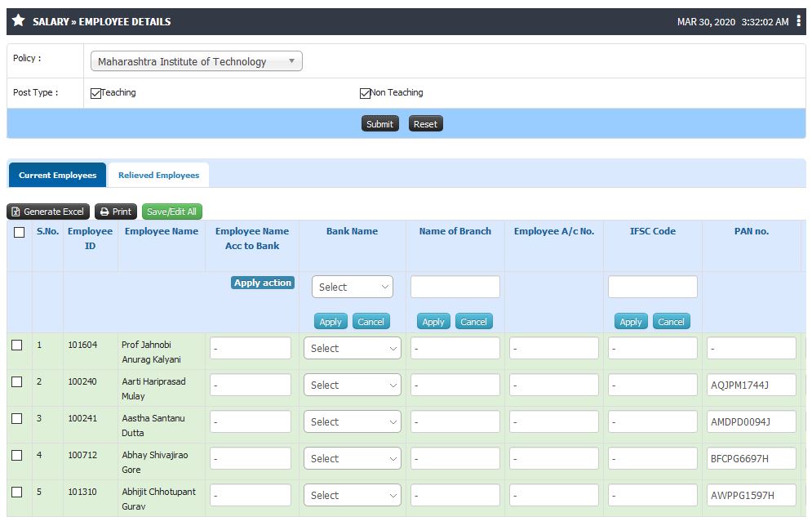Click the Name of Branch bulk input field
Screen dimensions: 812x517
tap(455, 287)
